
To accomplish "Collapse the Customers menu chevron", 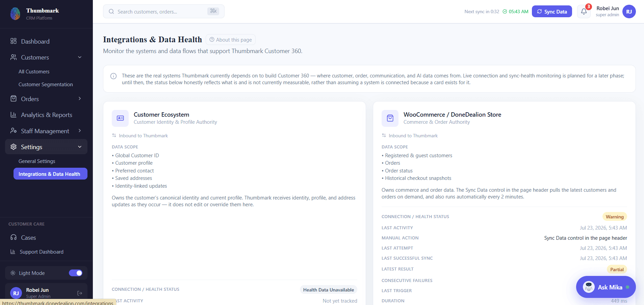I will click(80, 57).
